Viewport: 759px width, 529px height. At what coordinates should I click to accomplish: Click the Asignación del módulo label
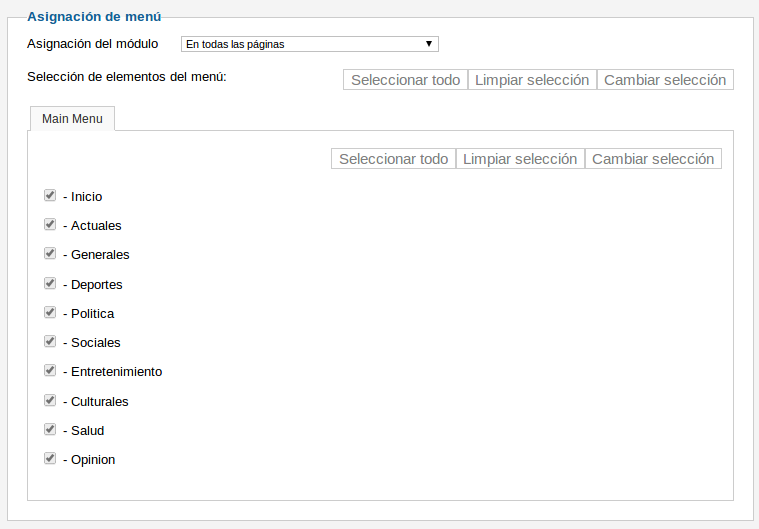92,44
